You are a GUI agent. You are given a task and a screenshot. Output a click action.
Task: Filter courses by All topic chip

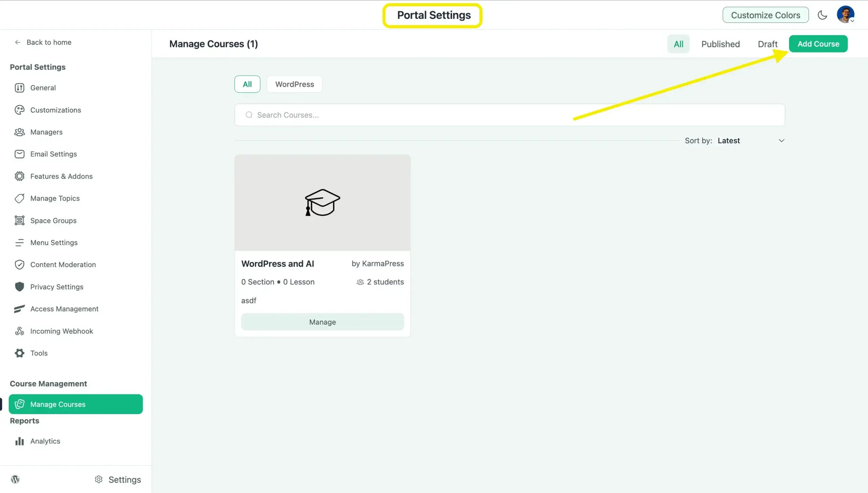click(x=247, y=84)
